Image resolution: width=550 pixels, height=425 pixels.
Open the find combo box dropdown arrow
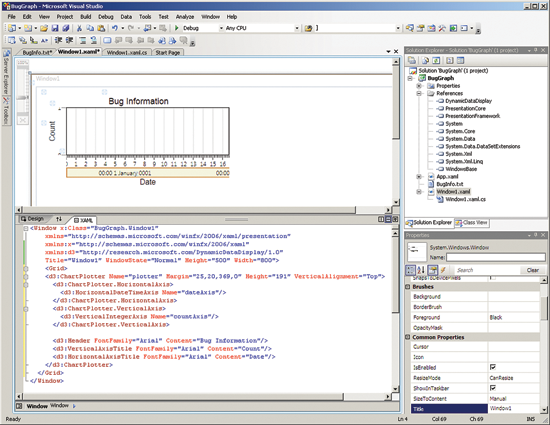click(x=398, y=28)
